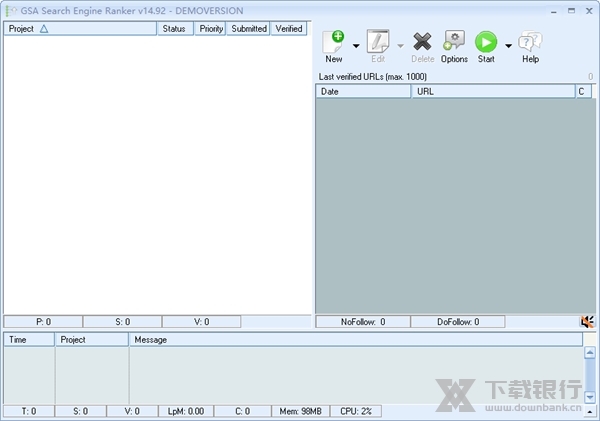Click the 'S: 0' counter below project list
Viewport: 600px width, 421px height.
[122, 322]
